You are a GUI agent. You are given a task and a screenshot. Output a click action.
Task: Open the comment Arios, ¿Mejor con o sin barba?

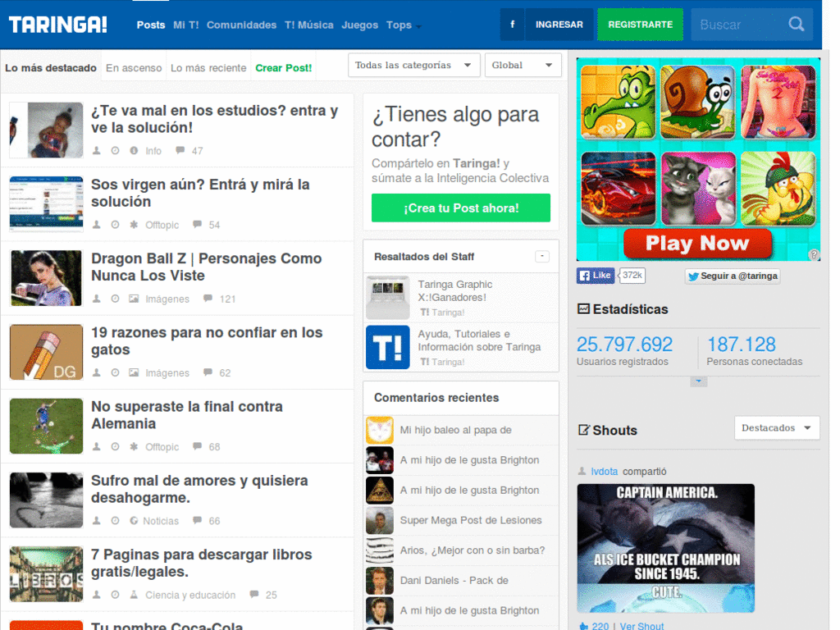(x=472, y=550)
